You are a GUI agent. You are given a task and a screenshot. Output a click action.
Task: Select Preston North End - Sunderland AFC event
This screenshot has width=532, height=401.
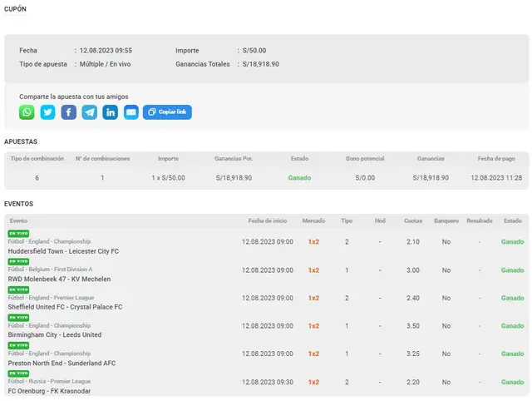(x=62, y=363)
